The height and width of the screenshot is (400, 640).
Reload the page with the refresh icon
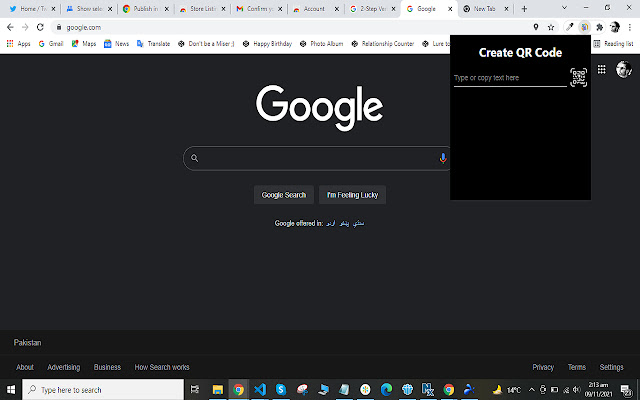tap(40, 27)
